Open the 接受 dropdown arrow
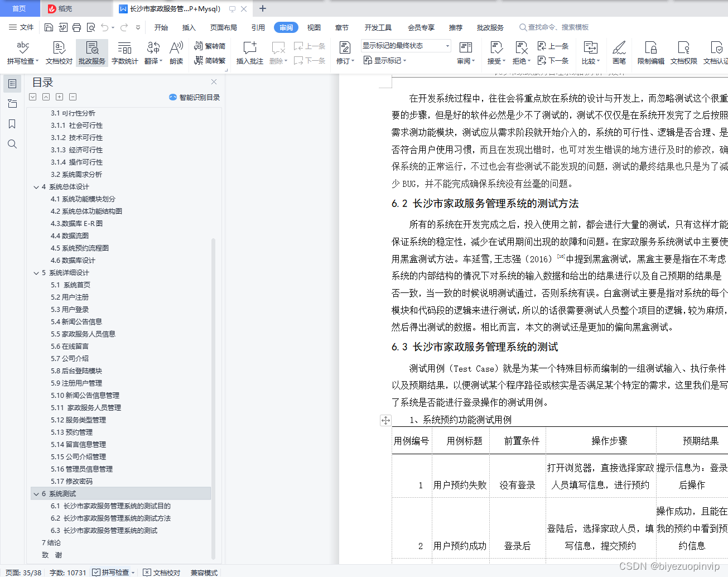Screen dimensions: 728x577 [504, 61]
